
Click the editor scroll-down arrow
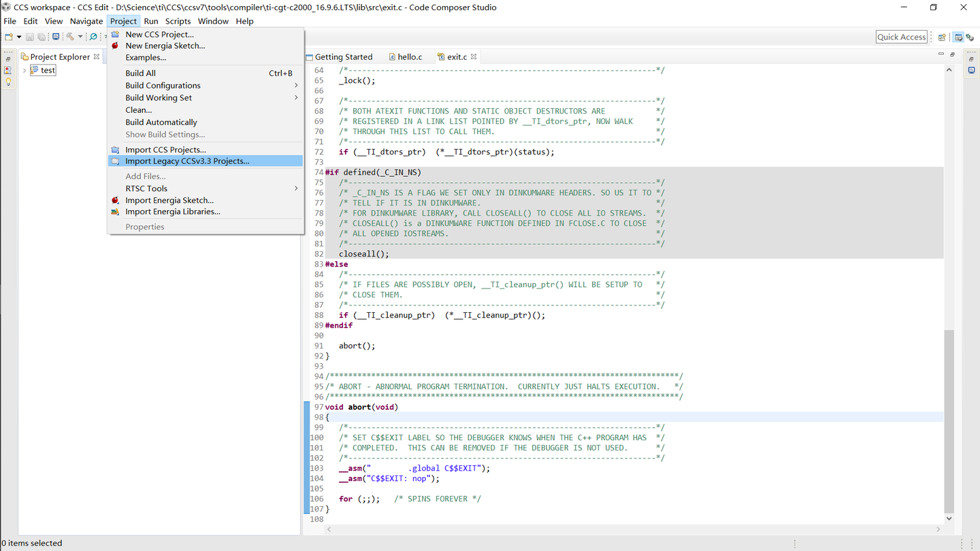pos(949,518)
